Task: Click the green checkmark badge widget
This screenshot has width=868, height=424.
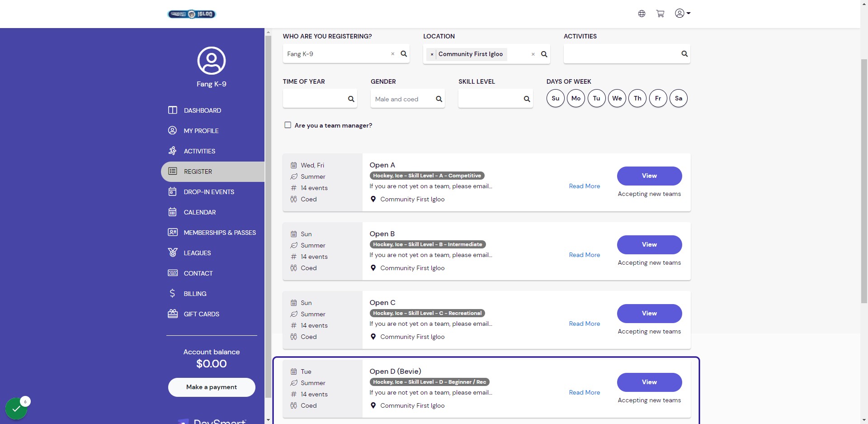Action: (x=16, y=408)
